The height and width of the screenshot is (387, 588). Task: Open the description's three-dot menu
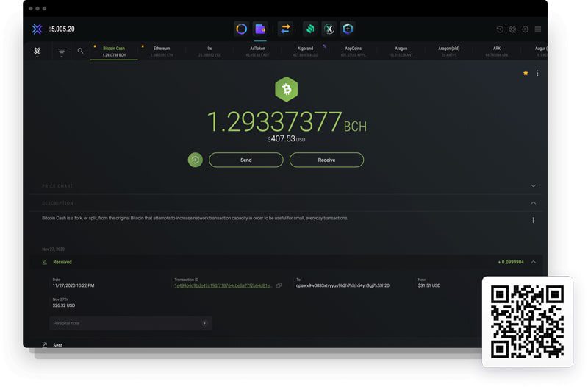534,220
